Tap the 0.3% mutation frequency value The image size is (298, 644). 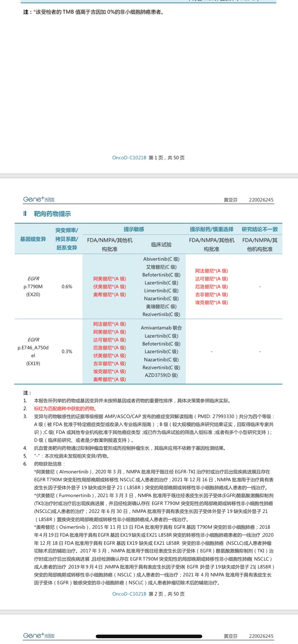coord(67,351)
